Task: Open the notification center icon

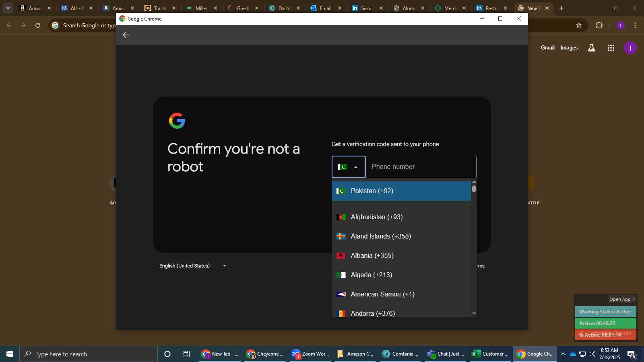Action: [632, 354]
